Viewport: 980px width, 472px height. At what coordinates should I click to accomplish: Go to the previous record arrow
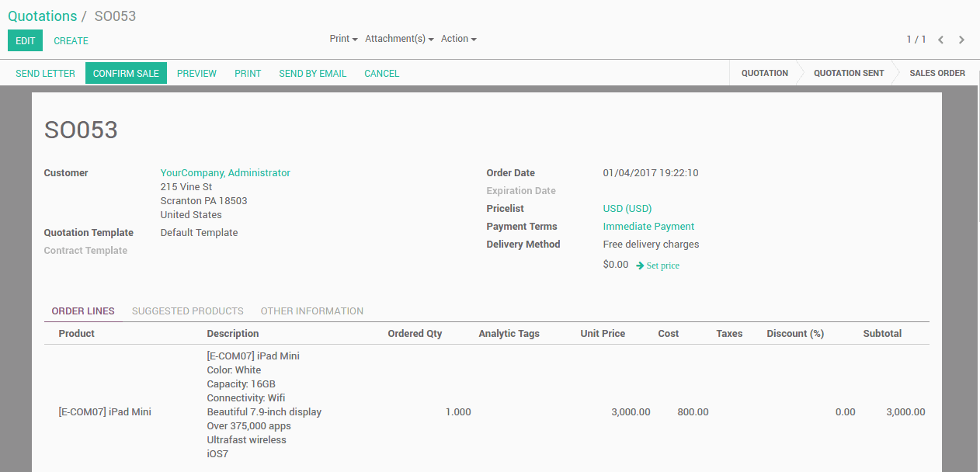(x=940, y=40)
